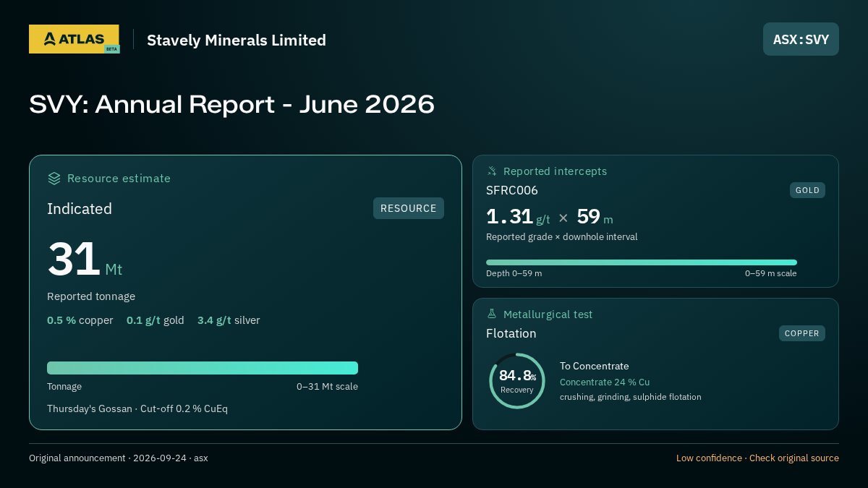Click the RESOURCE tag badge
The image size is (868, 488).
tap(409, 208)
